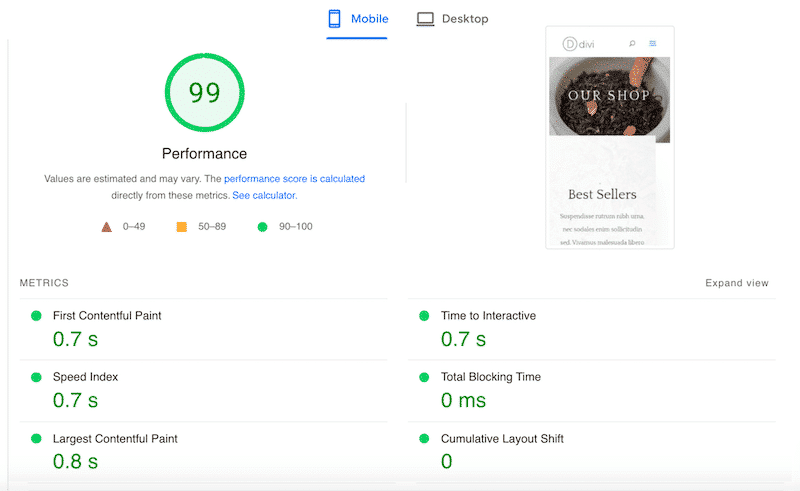The height and width of the screenshot is (491, 800).
Task: Expand the First Contentful Paint metric
Action: point(107,316)
